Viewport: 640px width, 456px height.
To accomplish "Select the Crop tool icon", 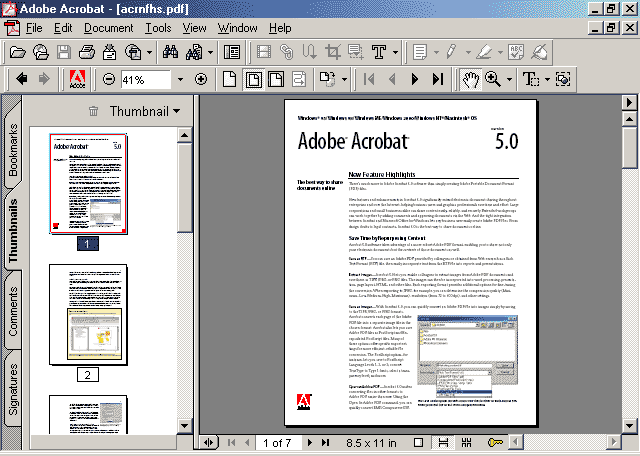I will [x=333, y=52].
